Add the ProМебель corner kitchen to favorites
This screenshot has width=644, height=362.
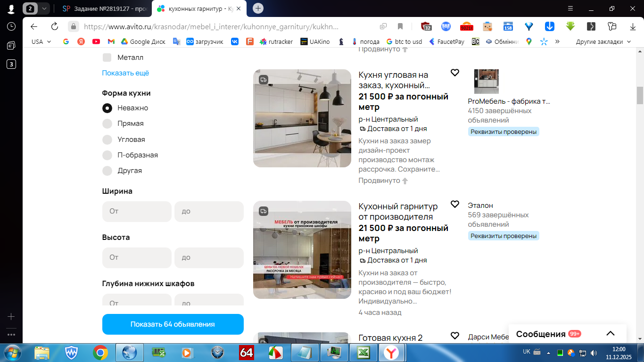pos(454,73)
